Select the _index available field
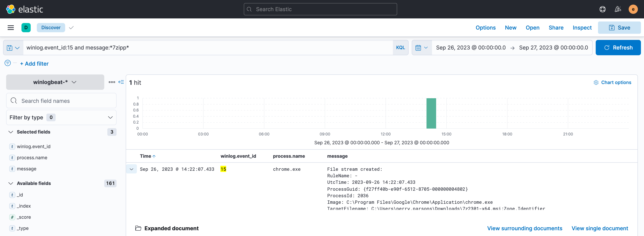 tap(24, 206)
